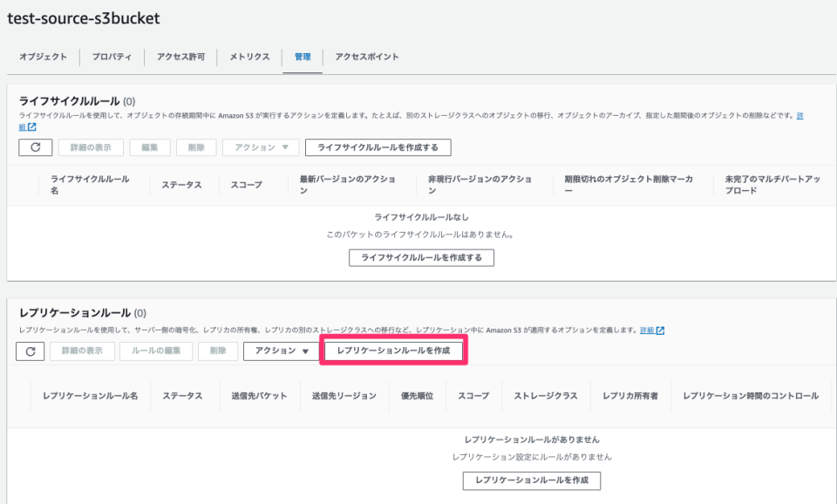This screenshot has width=837, height=504.
Task: Open the アクション dropdown in the lifecycle section
Action: coord(261,147)
